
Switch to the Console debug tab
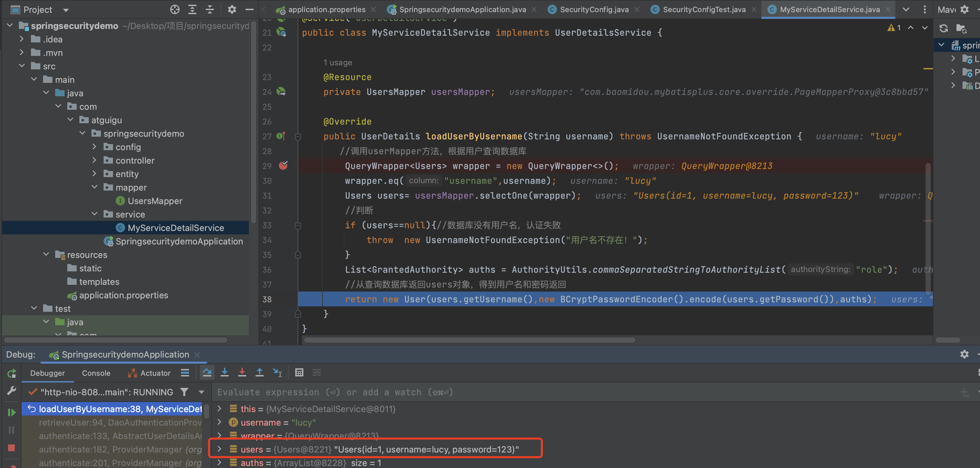tap(96, 373)
